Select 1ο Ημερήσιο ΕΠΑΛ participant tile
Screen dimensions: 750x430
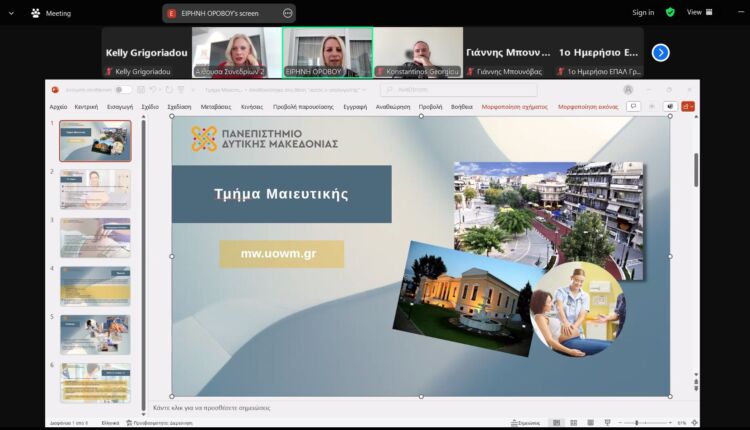click(598, 53)
